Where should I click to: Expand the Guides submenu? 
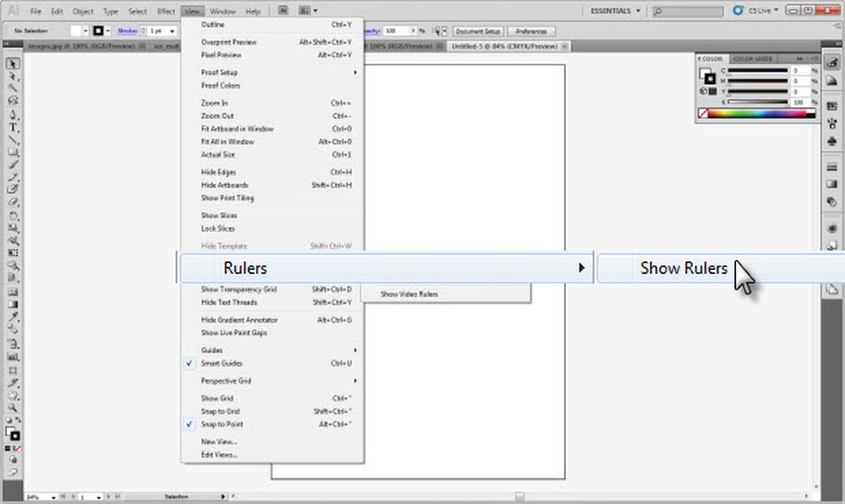click(272, 350)
